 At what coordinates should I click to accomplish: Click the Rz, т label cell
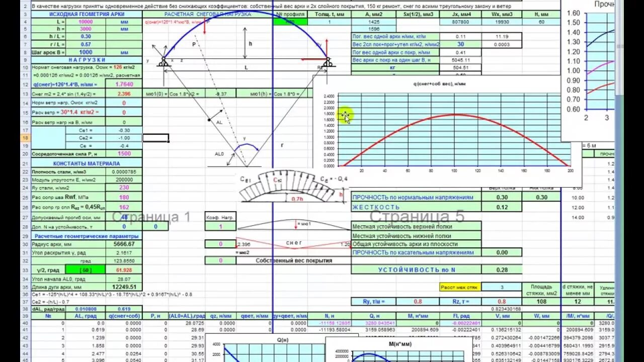coord(460,302)
